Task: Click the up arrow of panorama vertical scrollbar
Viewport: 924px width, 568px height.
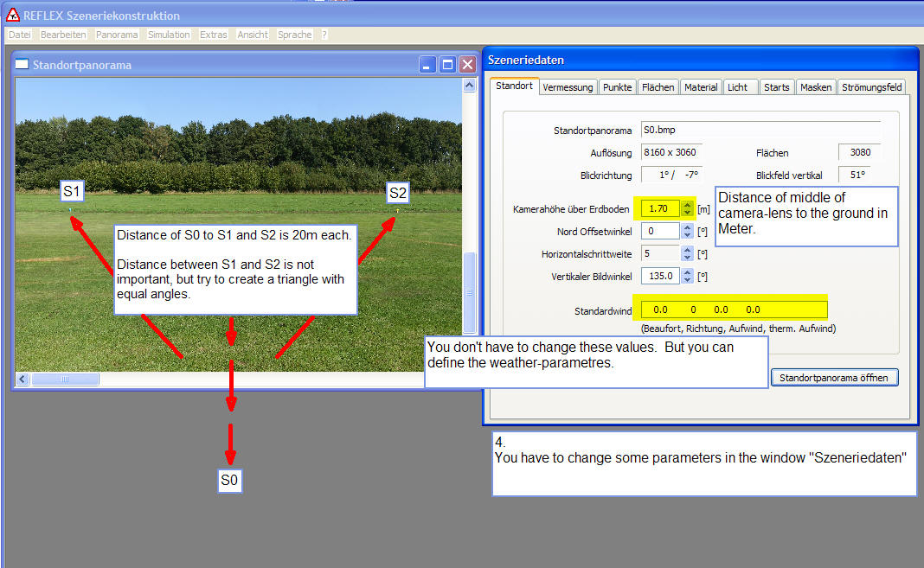Action: click(x=469, y=86)
